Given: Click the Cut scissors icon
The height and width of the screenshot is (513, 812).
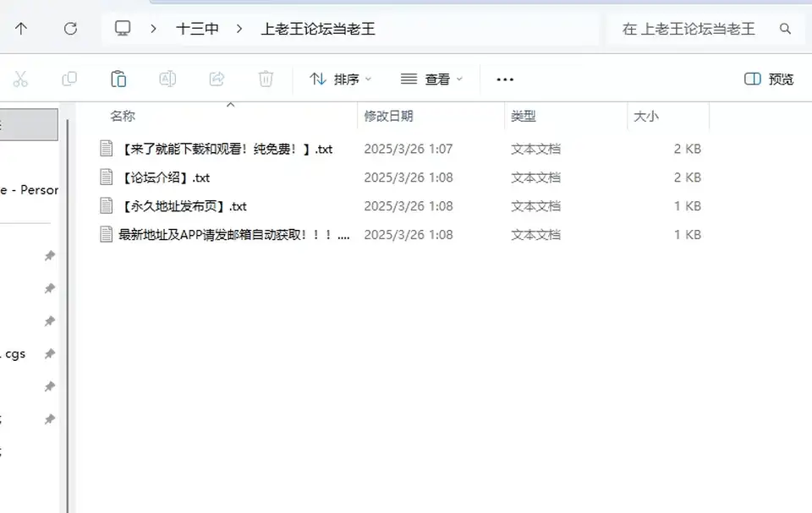Looking at the screenshot, I should (20, 79).
